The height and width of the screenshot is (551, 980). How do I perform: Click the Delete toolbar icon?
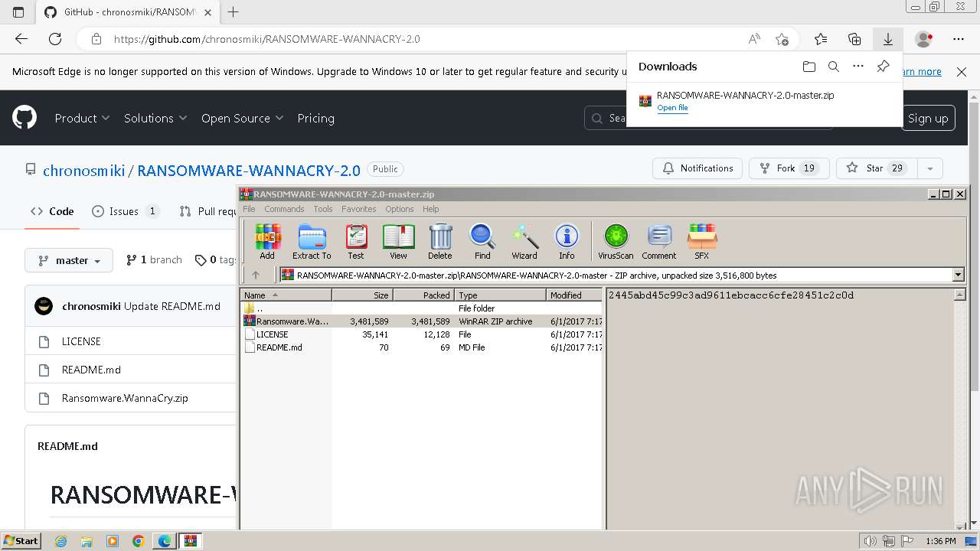click(439, 242)
